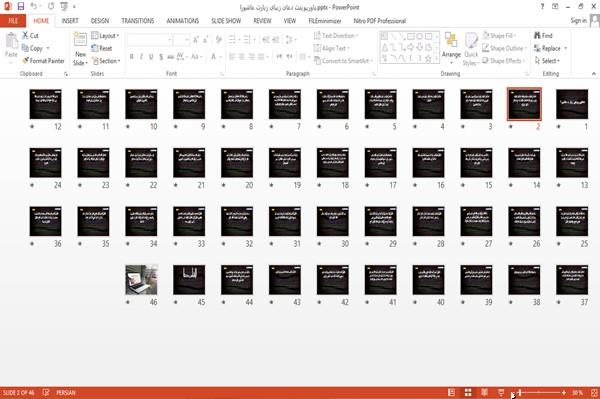Screen dimensions: 600x399
Task: Undo the last action
Action: click(x=34, y=7)
